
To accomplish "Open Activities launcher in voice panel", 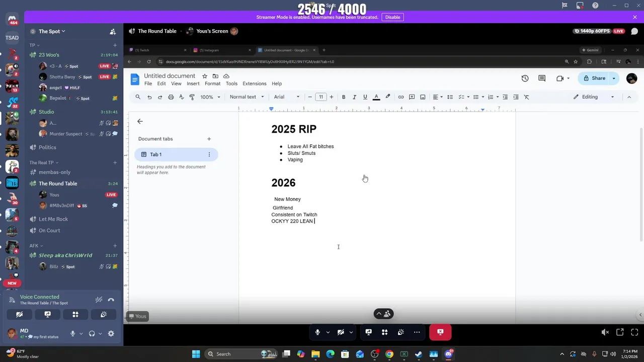I will (x=75, y=314).
